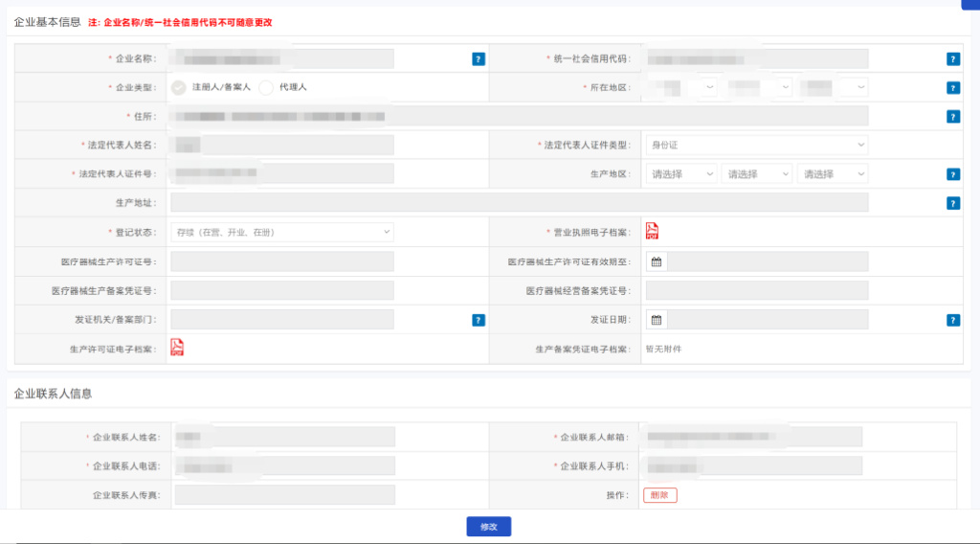Click help icon next to 企业名称 field

[x=479, y=59]
